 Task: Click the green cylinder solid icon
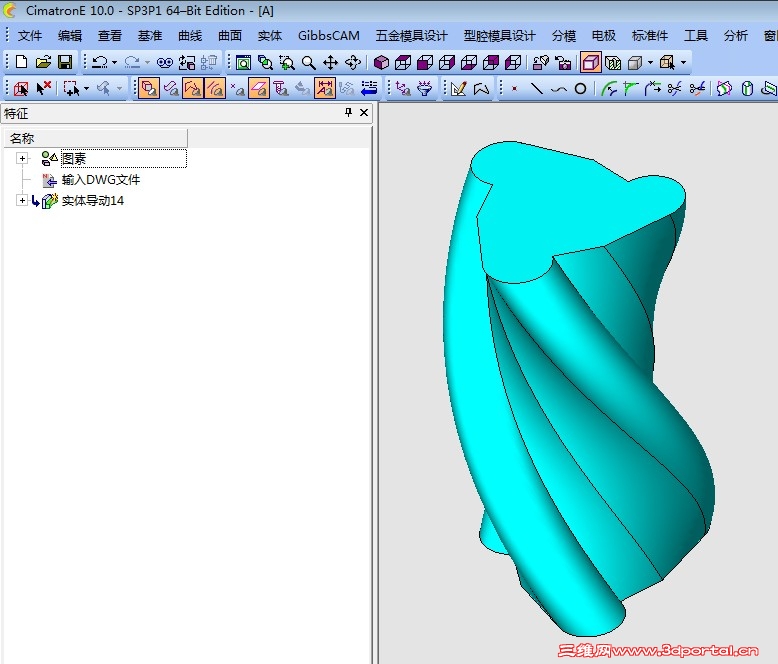pyautogui.click(x=747, y=89)
